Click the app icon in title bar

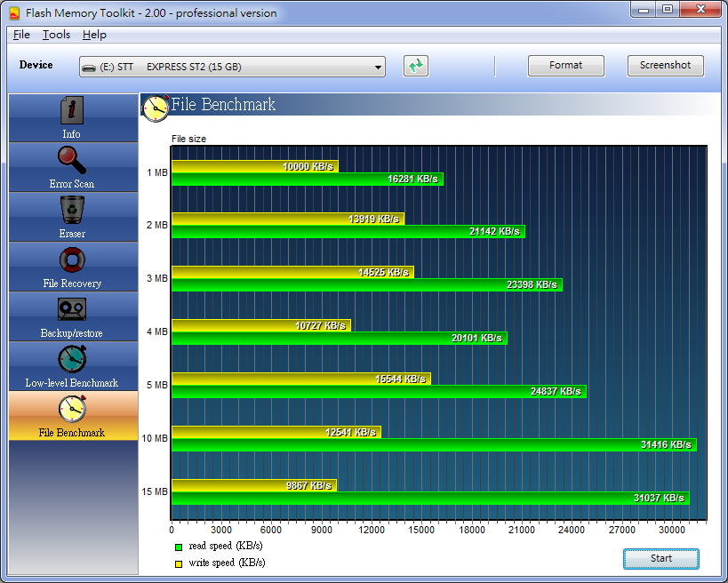click(x=14, y=13)
